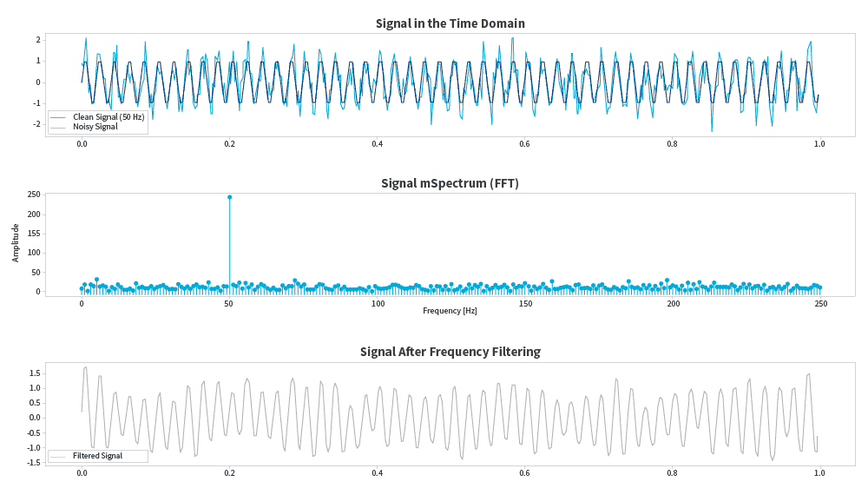Click the Filtered Signal legend label
The height and width of the screenshot is (495, 868).
(97, 455)
